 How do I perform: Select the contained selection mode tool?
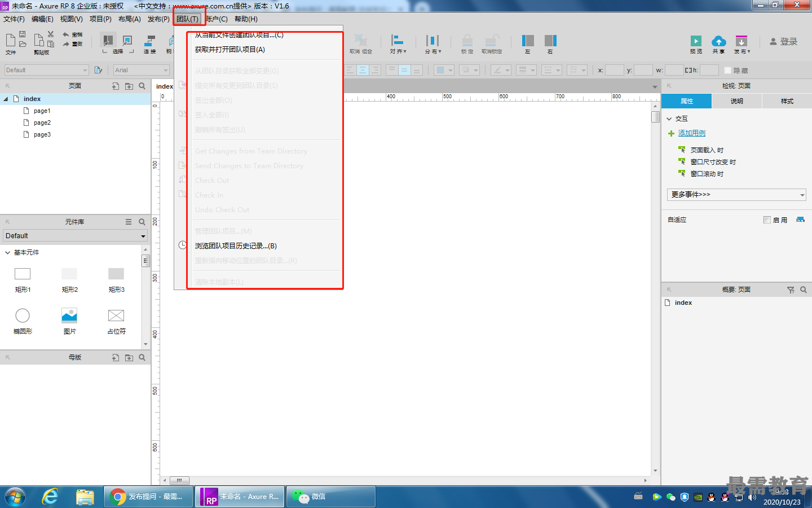127,40
